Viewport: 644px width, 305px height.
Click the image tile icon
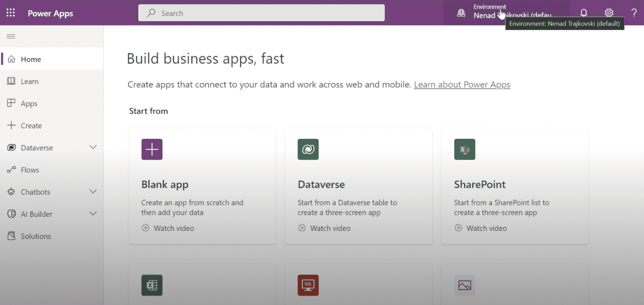point(465,285)
